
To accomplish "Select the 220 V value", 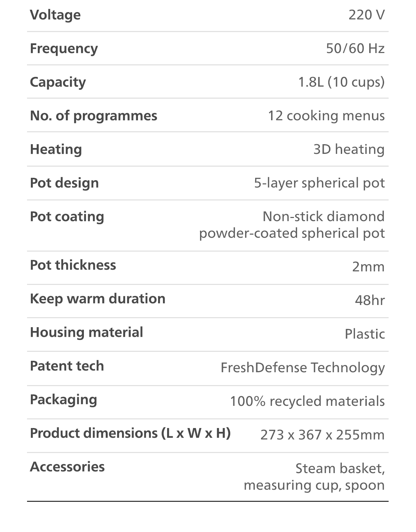I will (366, 15).
